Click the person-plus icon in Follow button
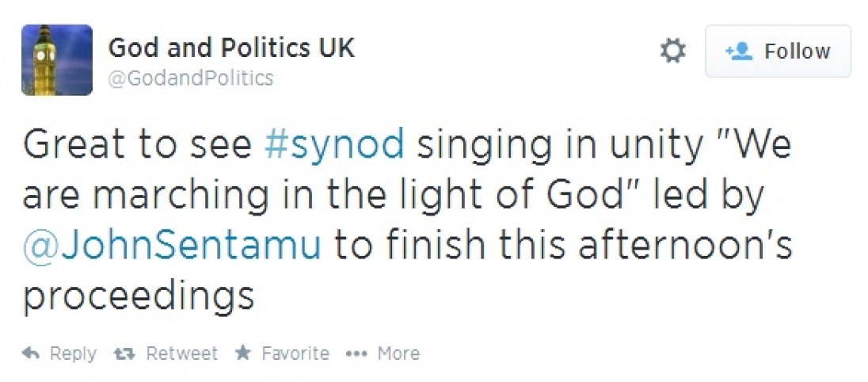This screenshot has height=382, width=868. 738,52
